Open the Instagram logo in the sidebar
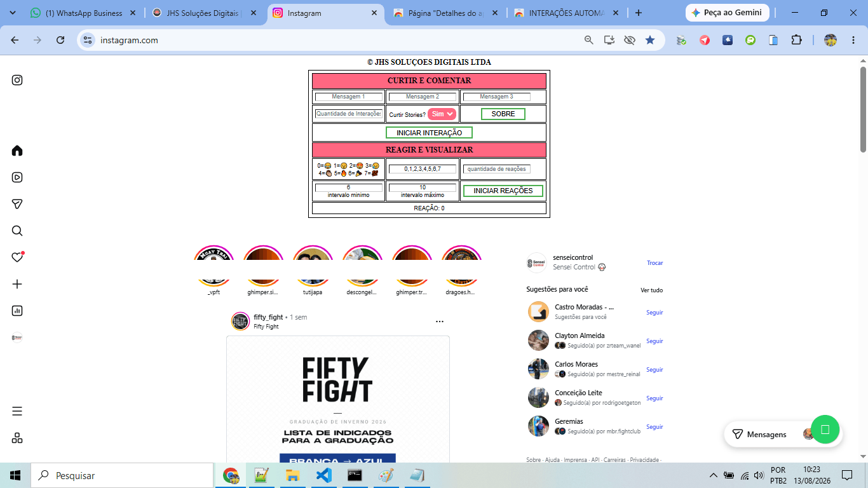Image resolution: width=868 pixels, height=488 pixels. [x=17, y=80]
